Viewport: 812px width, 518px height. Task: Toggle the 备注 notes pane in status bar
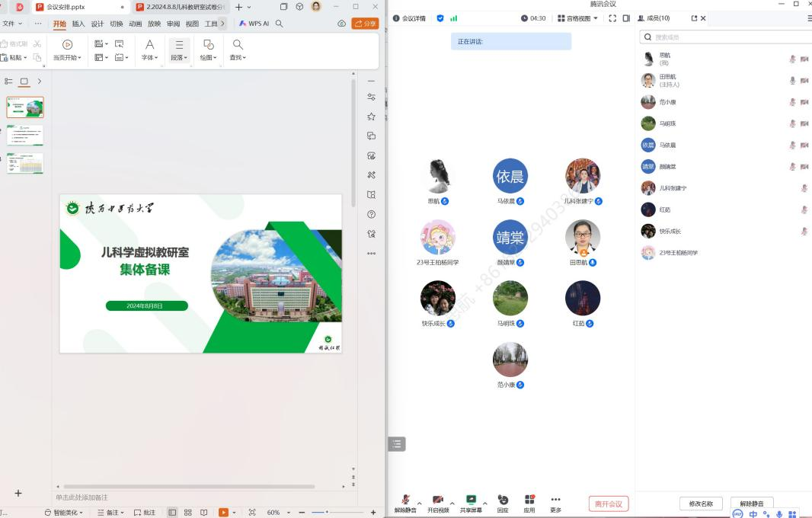[x=111, y=513]
